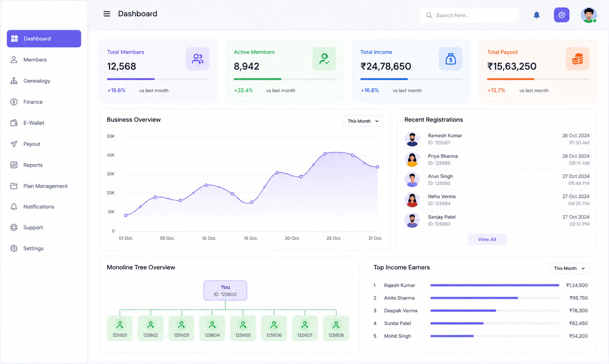Open the settings gear button in the header
This screenshot has width=609, height=364.
(562, 15)
